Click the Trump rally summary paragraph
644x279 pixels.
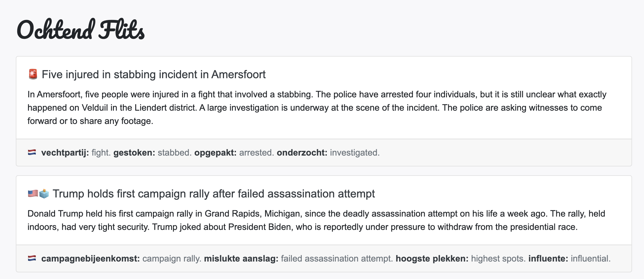(316, 220)
